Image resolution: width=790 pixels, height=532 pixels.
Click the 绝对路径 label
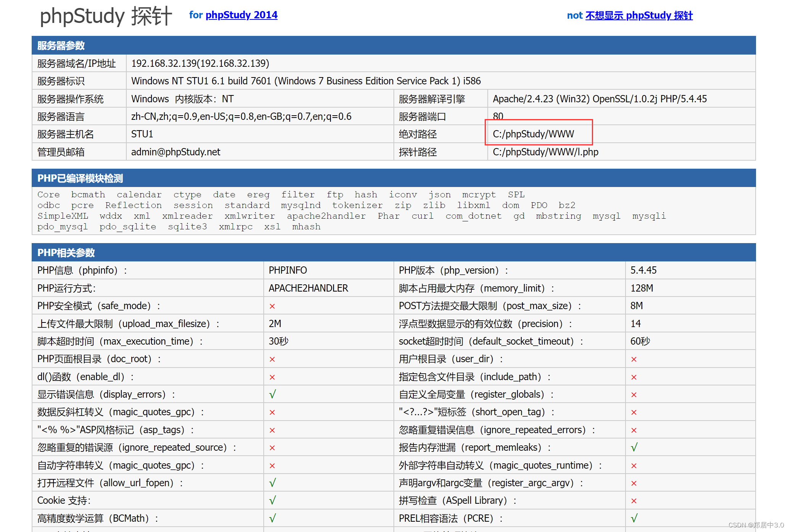pyautogui.click(x=418, y=134)
